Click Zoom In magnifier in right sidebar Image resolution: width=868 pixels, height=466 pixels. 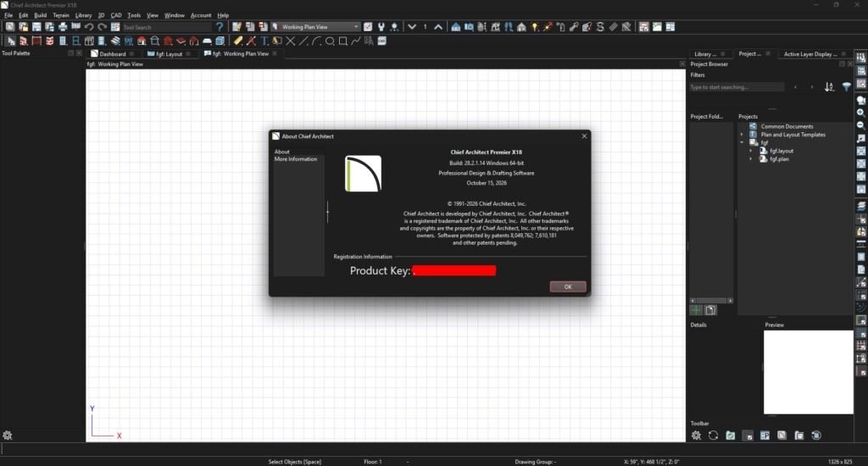click(x=861, y=113)
